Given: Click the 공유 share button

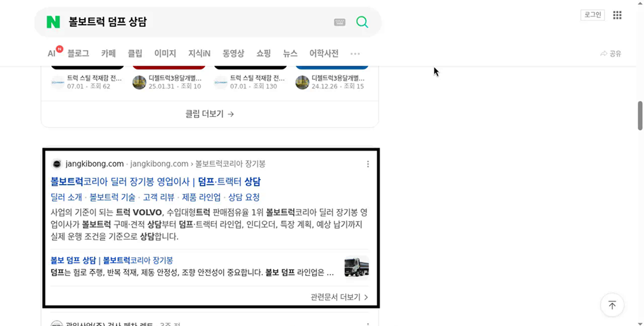Looking at the screenshot, I should [611, 53].
